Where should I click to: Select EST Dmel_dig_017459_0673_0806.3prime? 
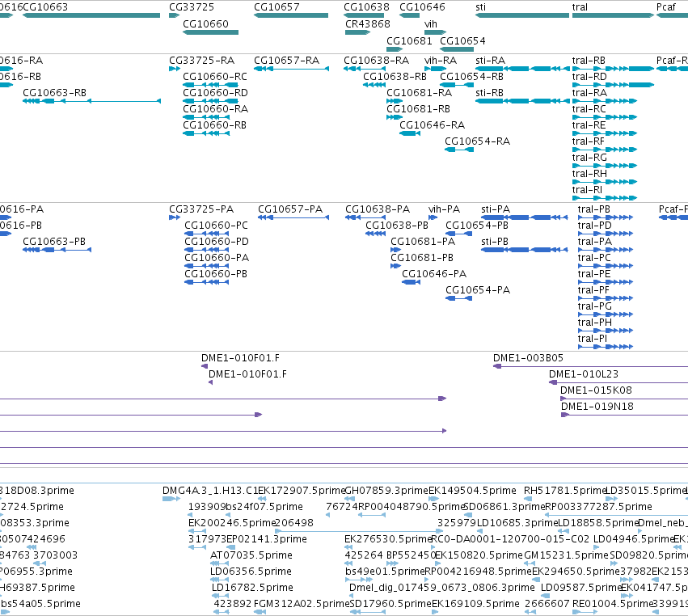(x=352, y=596)
